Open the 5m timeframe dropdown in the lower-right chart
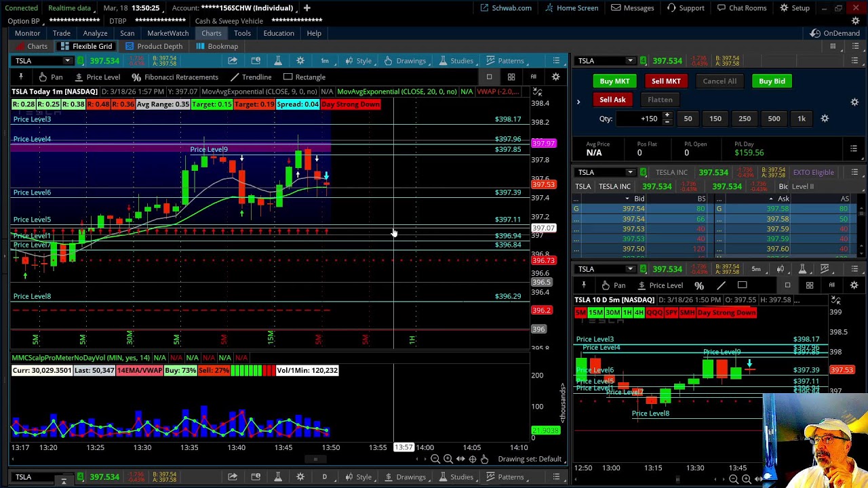868x488 pixels. pos(756,269)
